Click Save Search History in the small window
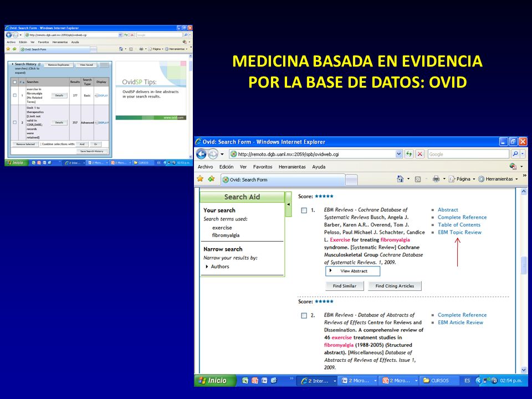The height and width of the screenshot is (399, 532). pyautogui.click(x=91, y=151)
